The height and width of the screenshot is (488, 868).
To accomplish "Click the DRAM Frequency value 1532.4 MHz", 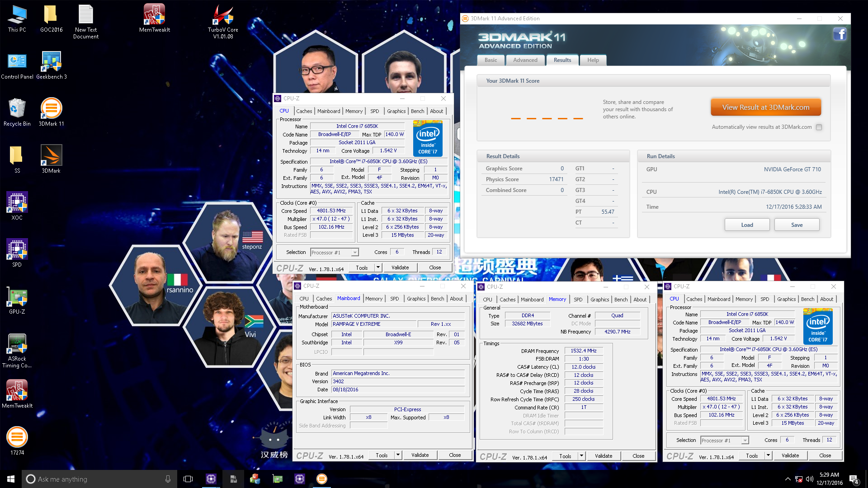I will click(x=584, y=351).
